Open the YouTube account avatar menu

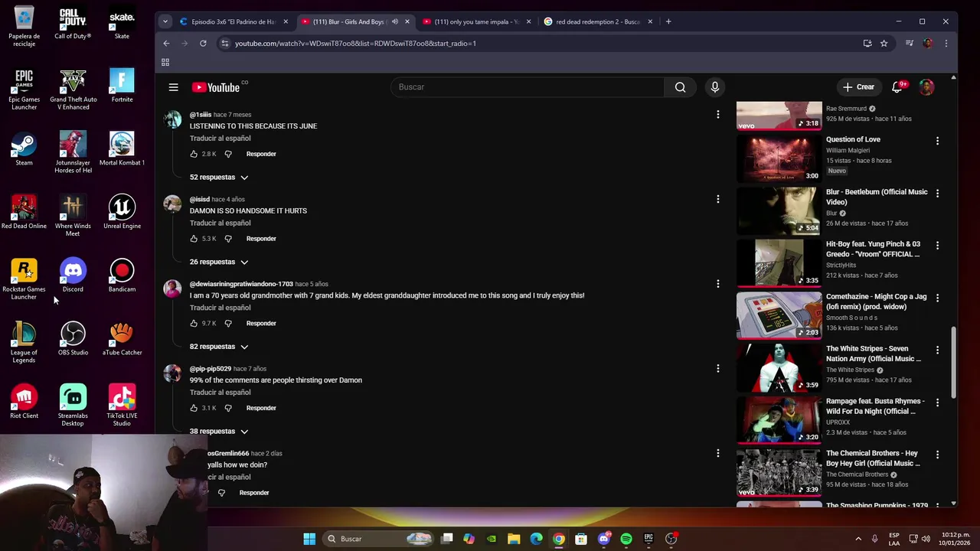click(926, 87)
